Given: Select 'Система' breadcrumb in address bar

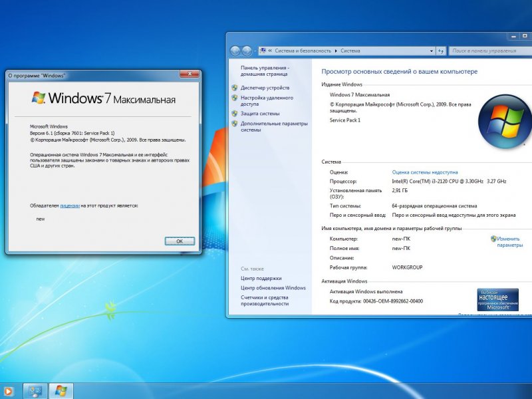Looking at the screenshot, I should (350, 51).
